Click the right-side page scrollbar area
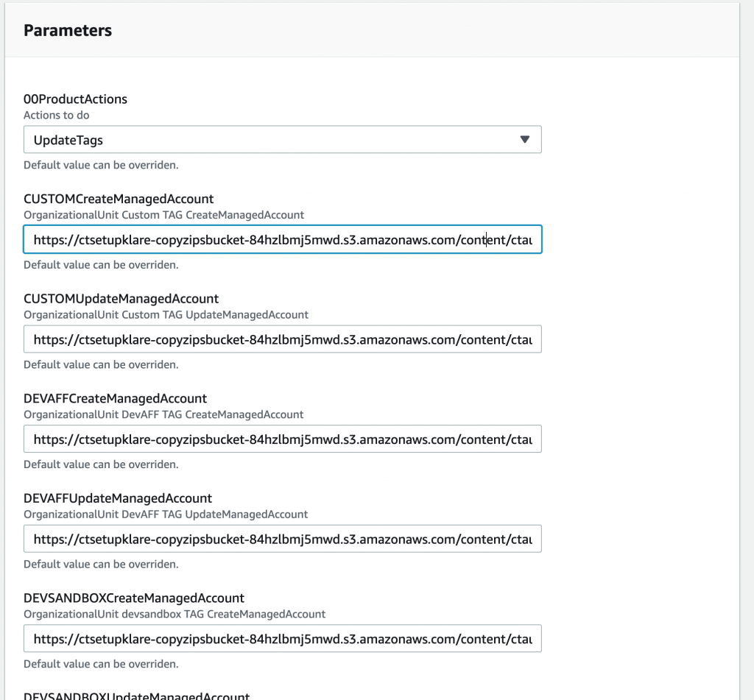The width and height of the screenshot is (754, 700). pyautogui.click(x=747, y=350)
